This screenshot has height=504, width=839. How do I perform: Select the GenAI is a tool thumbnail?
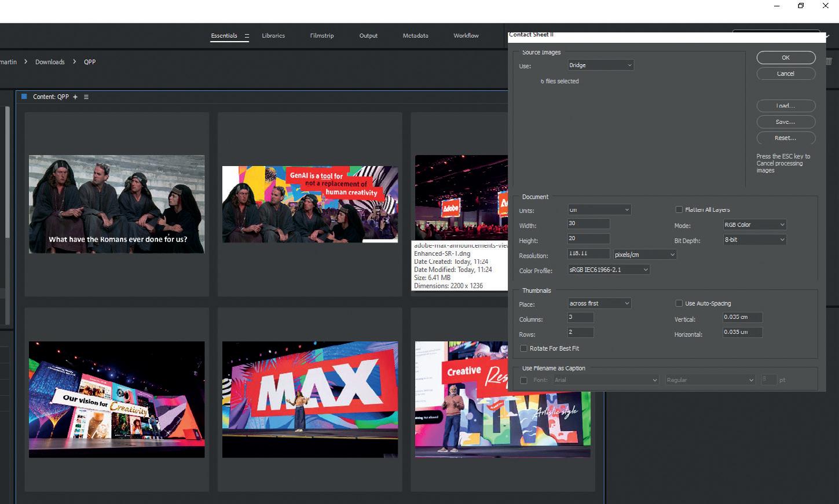tap(310, 204)
